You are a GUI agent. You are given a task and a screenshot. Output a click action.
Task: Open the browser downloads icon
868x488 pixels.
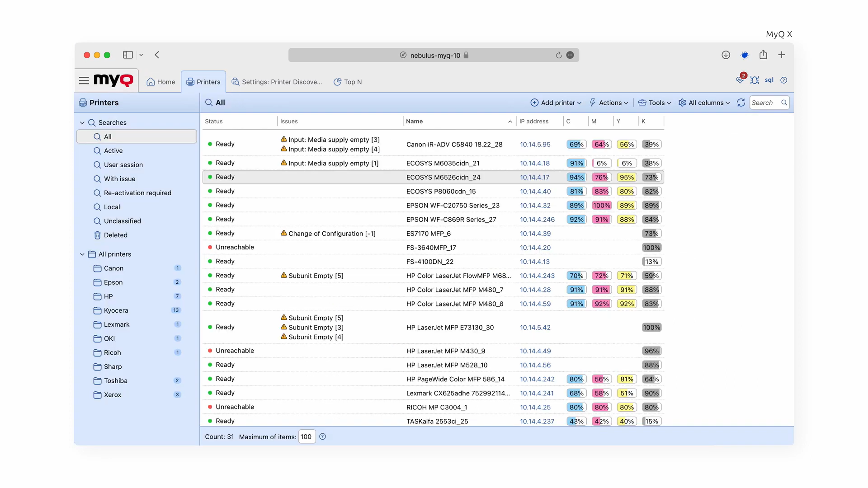coord(726,55)
